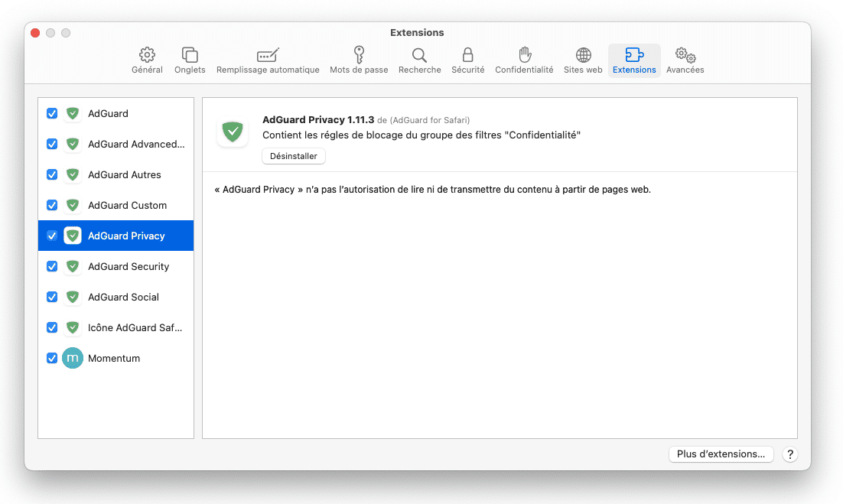Open the Sécurité lock icon

pyautogui.click(x=467, y=56)
